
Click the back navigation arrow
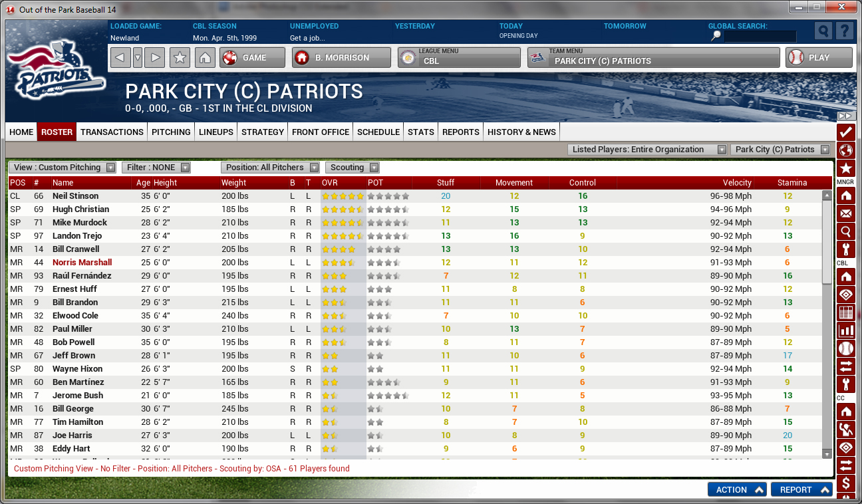pyautogui.click(x=120, y=58)
